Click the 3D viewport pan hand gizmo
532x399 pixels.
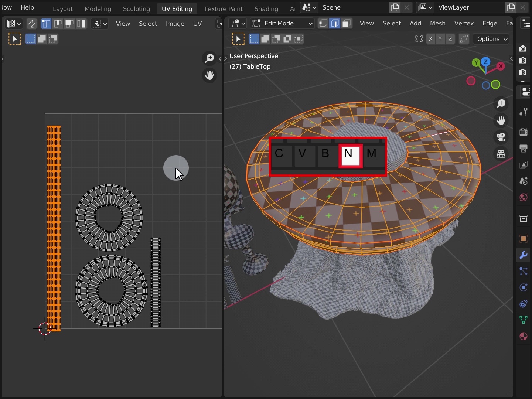pos(501,120)
